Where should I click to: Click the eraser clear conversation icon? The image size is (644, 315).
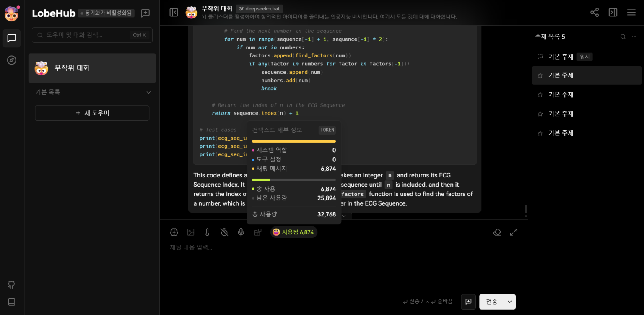click(497, 232)
